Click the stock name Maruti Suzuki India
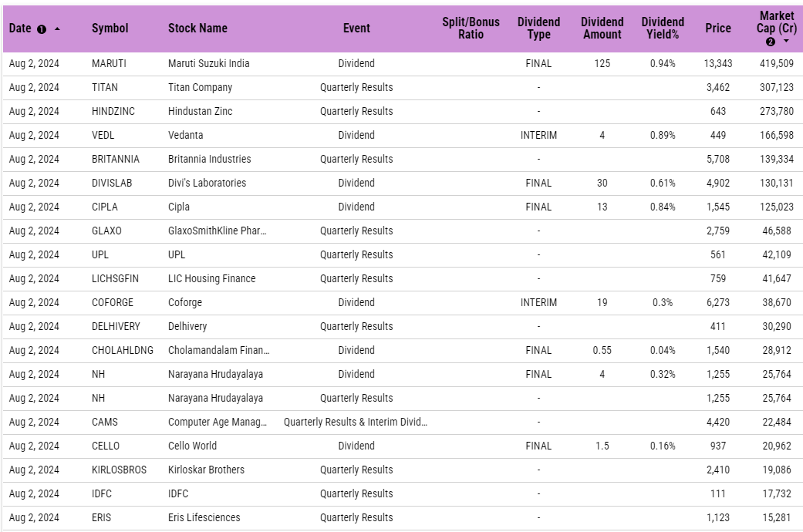This screenshot has width=803, height=532. [x=209, y=63]
